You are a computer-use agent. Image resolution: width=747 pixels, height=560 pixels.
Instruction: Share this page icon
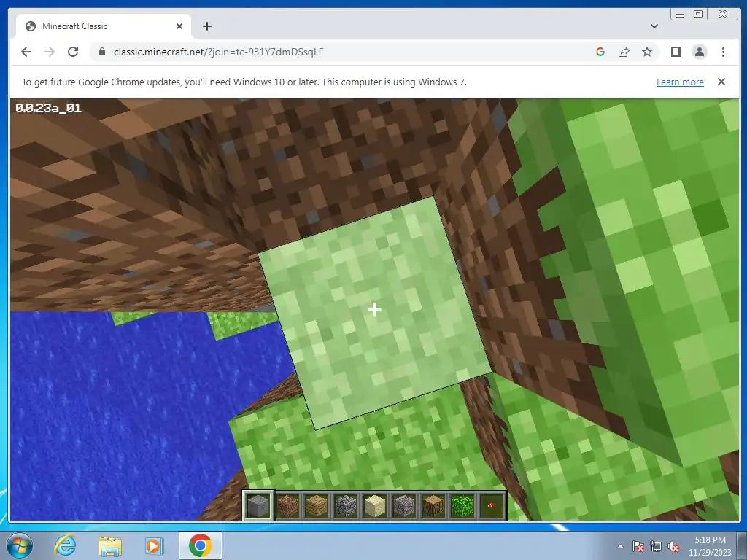tap(624, 52)
